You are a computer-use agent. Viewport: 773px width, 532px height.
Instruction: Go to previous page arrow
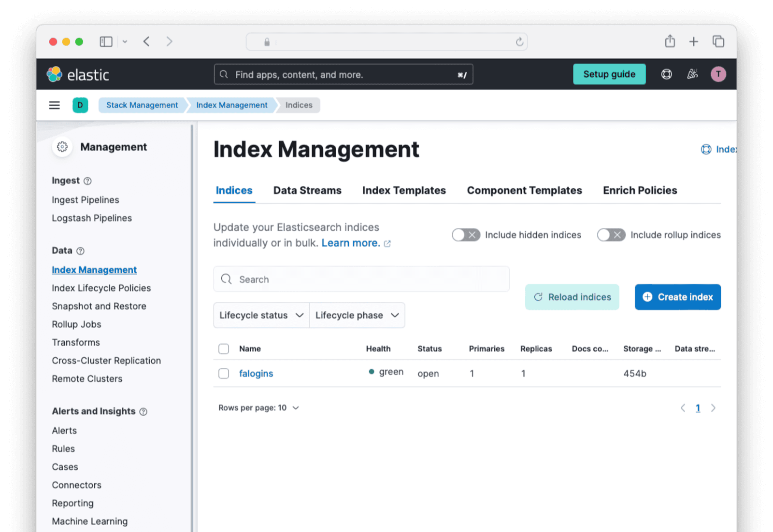tap(683, 408)
